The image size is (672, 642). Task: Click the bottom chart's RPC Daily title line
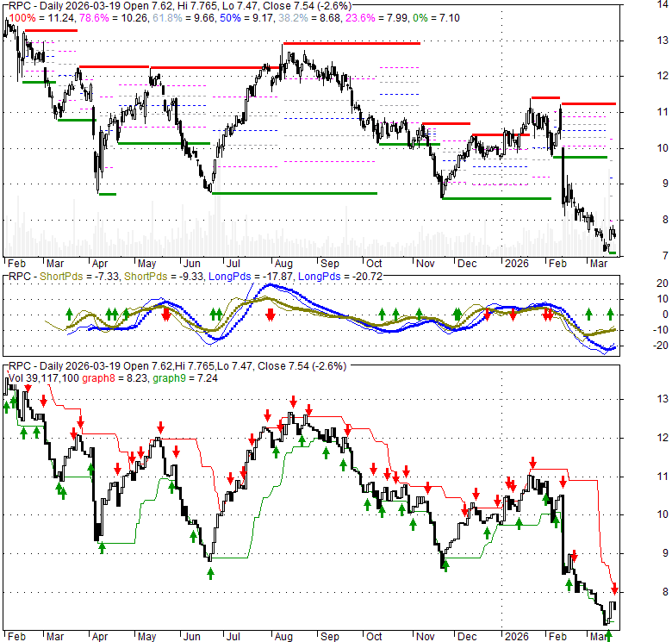click(177, 366)
